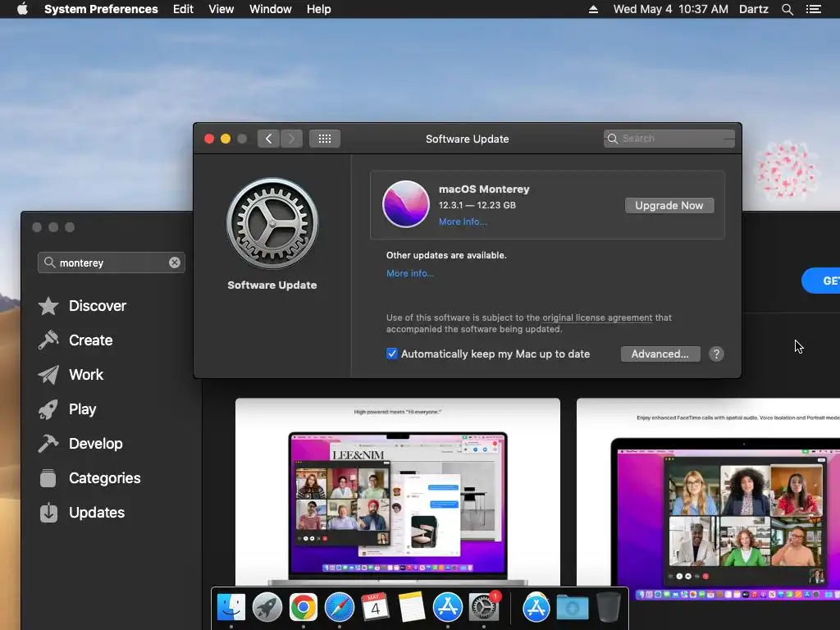The width and height of the screenshot is (840, 630).
Task: Open More info link under Other updates
Action: click(x=410, y=273)
